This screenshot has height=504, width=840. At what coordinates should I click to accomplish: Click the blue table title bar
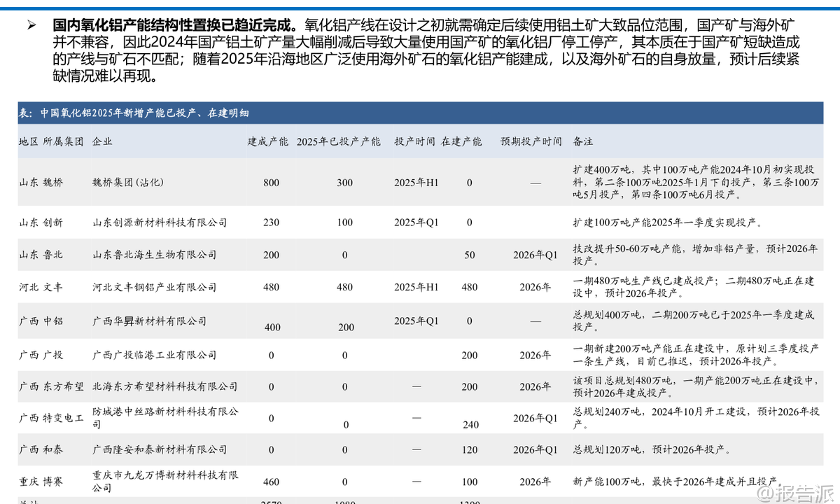point(420,113)
